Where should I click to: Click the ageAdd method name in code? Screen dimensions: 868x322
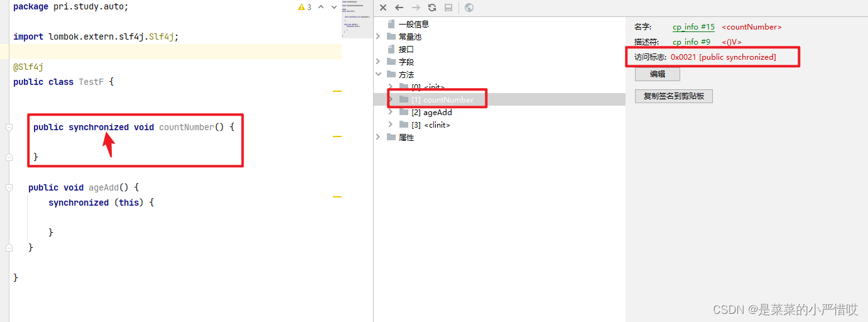point(104,187)
